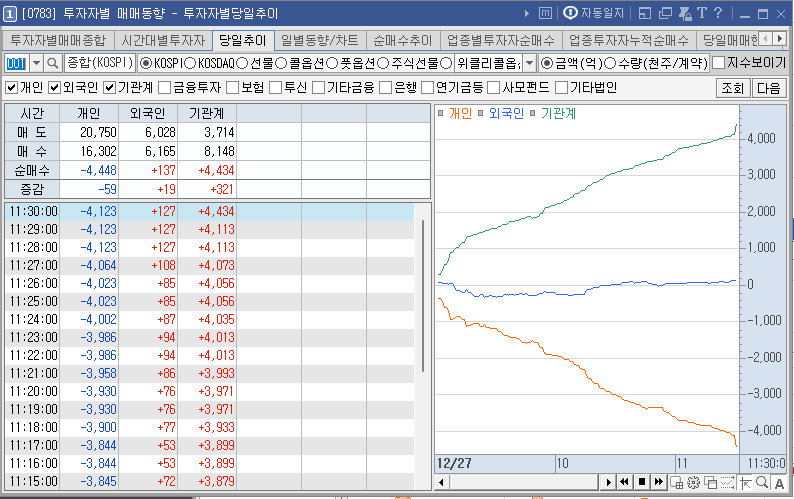Click the 다음 next button
Image resolution: width=794 pixels, height=499 pixels.
[x=769, y=88]
